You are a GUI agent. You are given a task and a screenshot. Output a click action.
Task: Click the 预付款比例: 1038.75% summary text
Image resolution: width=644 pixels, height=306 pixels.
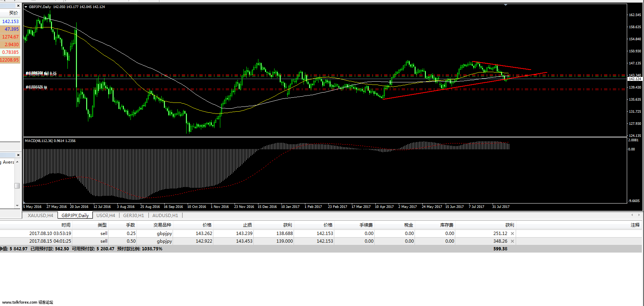pos(140,249)
